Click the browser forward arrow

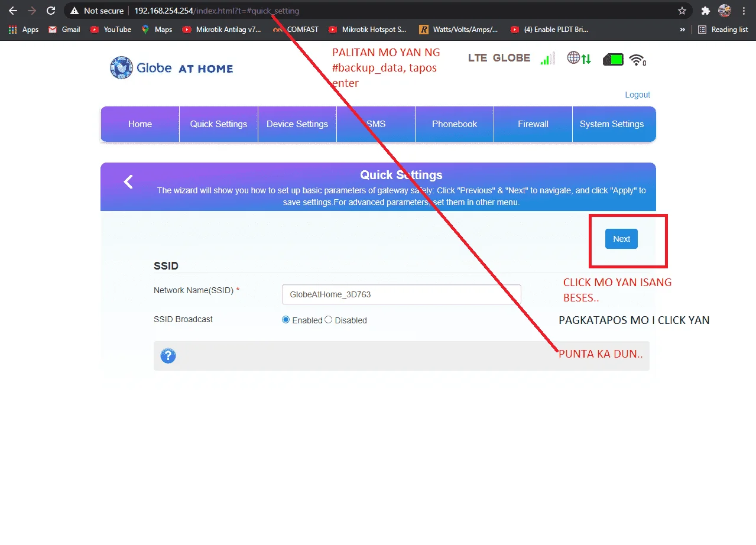[32, 11]
